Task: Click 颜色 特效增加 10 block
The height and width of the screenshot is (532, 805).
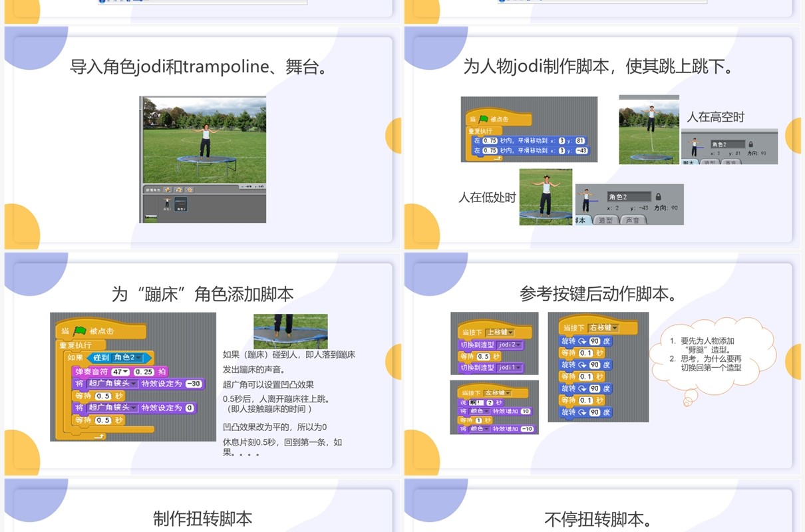Action: [496, 411]
